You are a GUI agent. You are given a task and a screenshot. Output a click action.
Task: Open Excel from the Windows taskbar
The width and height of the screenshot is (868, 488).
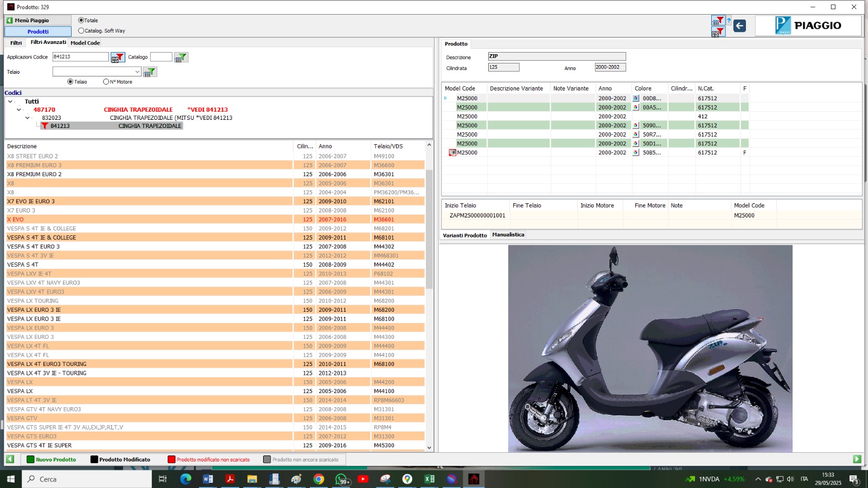click(x=429, y=479)
